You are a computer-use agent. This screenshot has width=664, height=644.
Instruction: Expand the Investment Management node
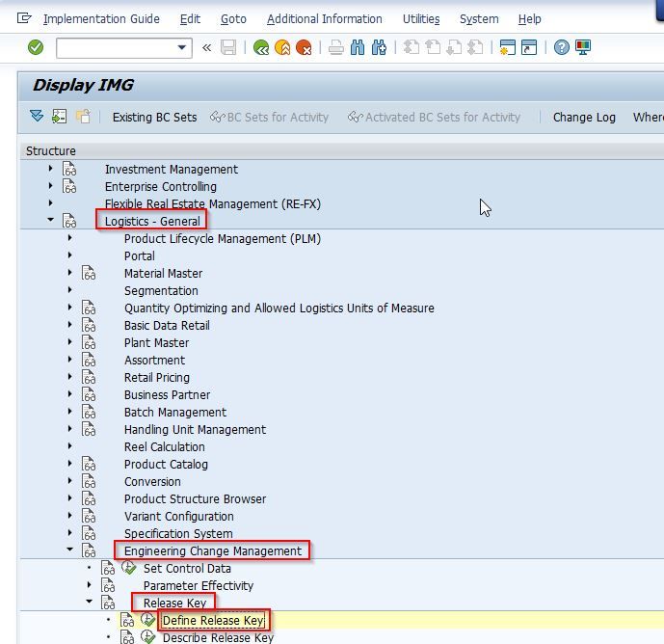click(x=50, y=169)
